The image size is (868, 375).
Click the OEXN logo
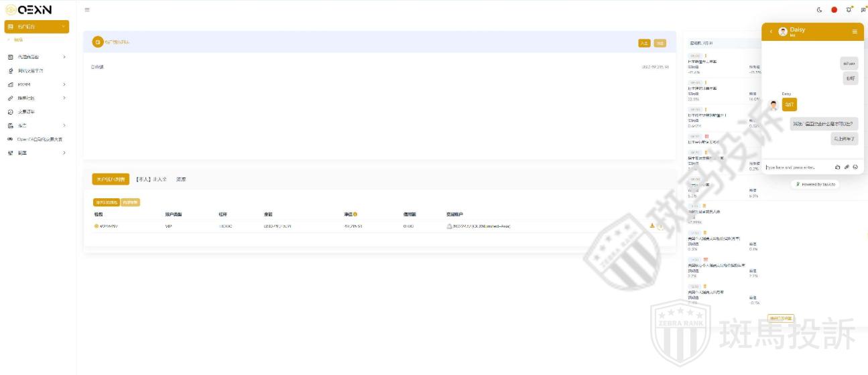point(29,9)
